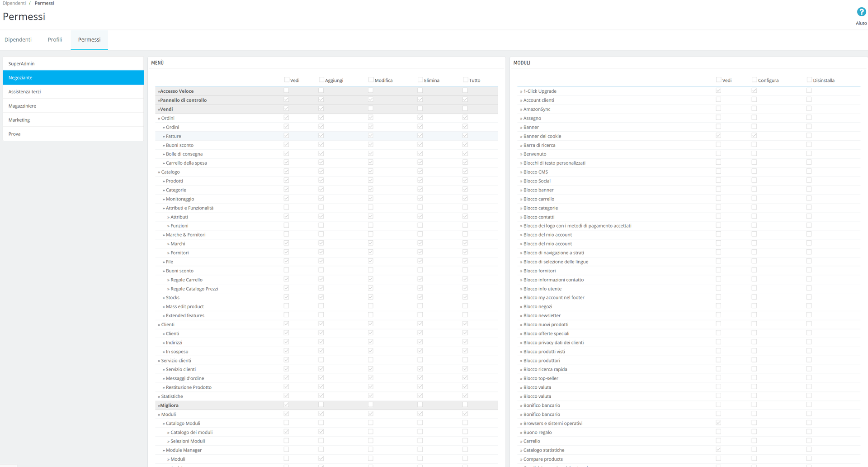This screenshot has width=868, height=467.
Task: Uncheck Elimina for the Fornitori row
Action: 420,252
